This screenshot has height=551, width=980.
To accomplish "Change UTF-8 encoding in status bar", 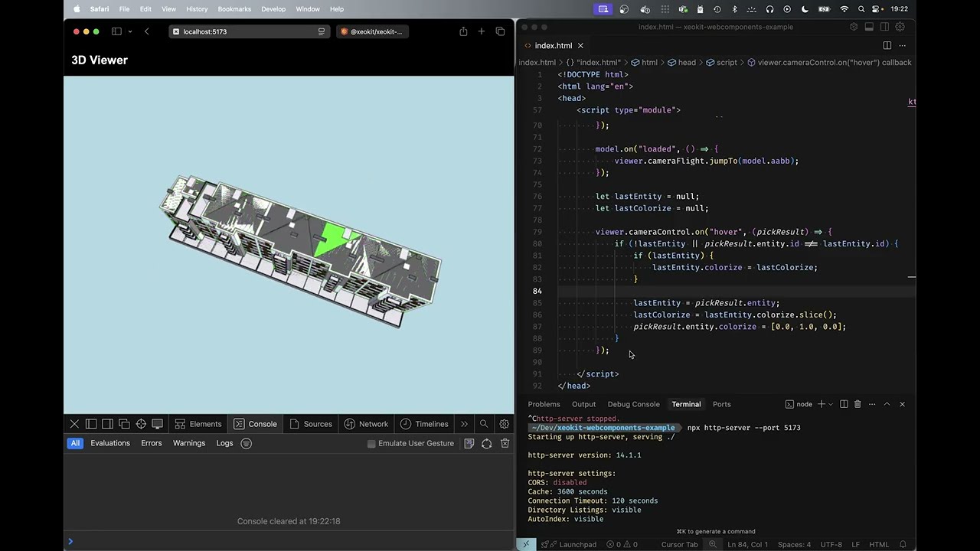I will 831,545.
